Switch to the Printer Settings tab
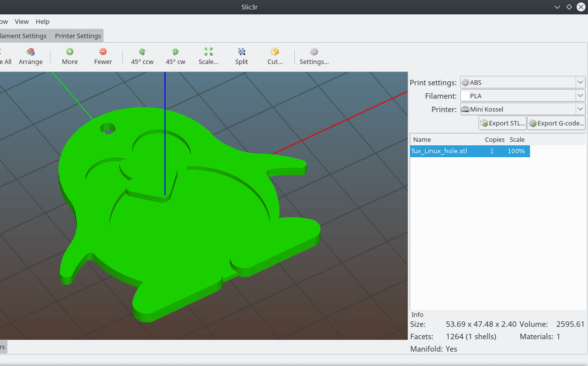This screenshot has height=366, width=588. pyautogui.click(x=78, y=36)
